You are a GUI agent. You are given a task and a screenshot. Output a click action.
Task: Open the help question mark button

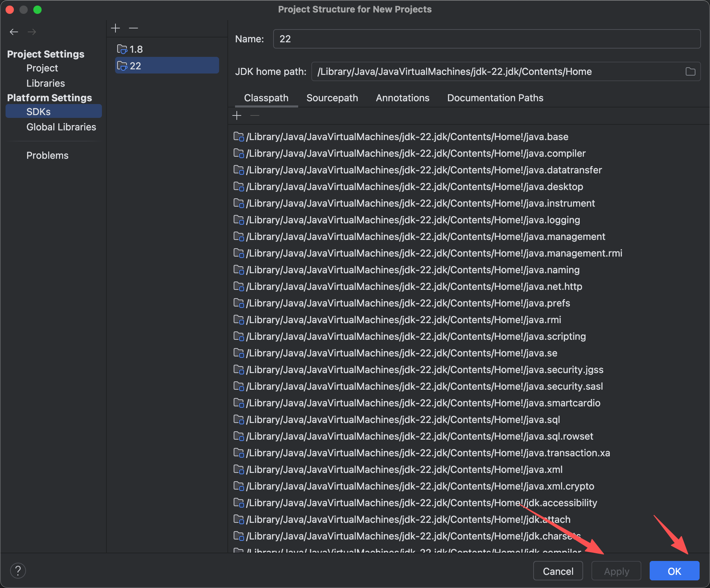click(x=18, y=571)
